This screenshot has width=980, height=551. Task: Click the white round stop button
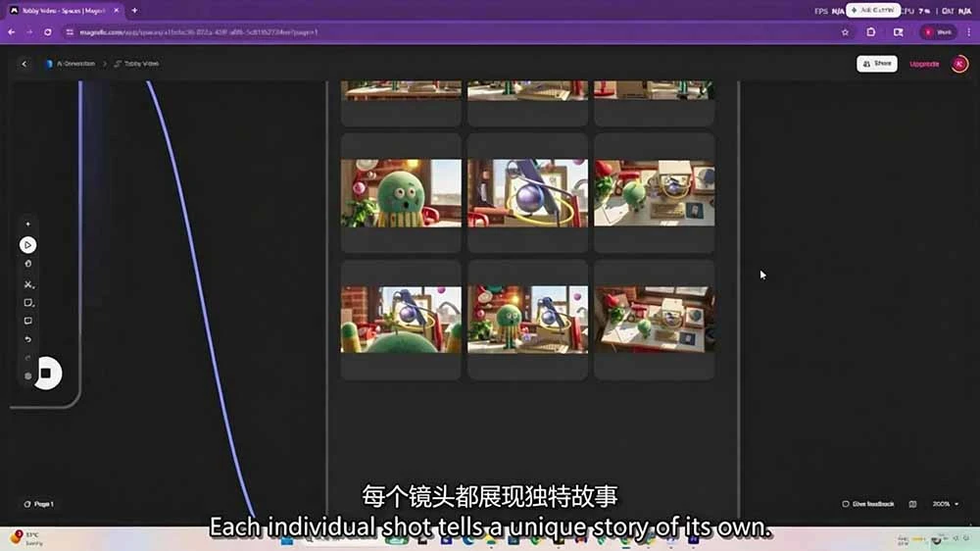pos(47,374)
